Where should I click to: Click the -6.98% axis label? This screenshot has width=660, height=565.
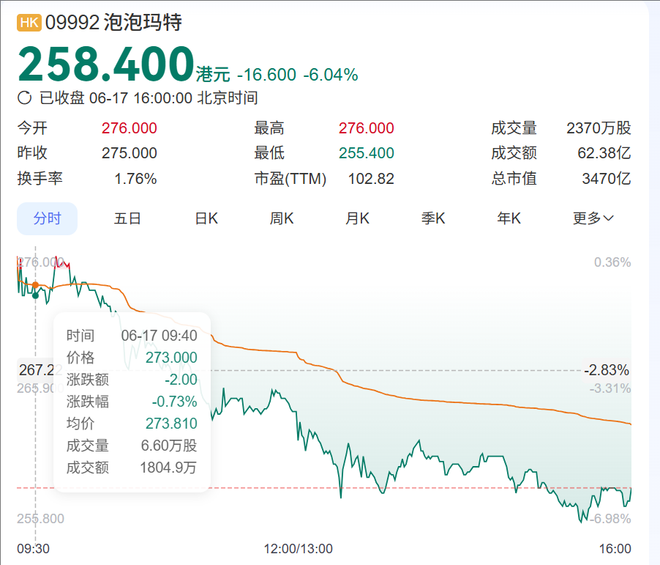(610, 519)
